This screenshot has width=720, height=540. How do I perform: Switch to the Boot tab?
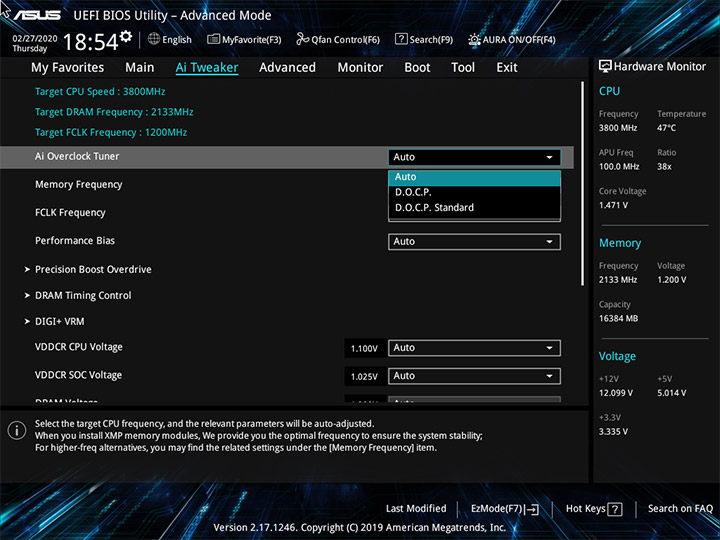(x=417, y=68)
